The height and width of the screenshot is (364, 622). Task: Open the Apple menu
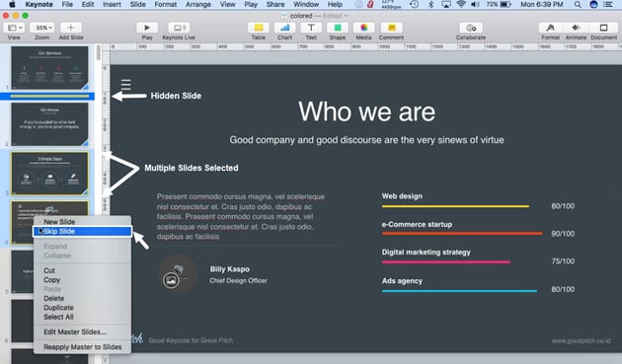pos(12,4)
